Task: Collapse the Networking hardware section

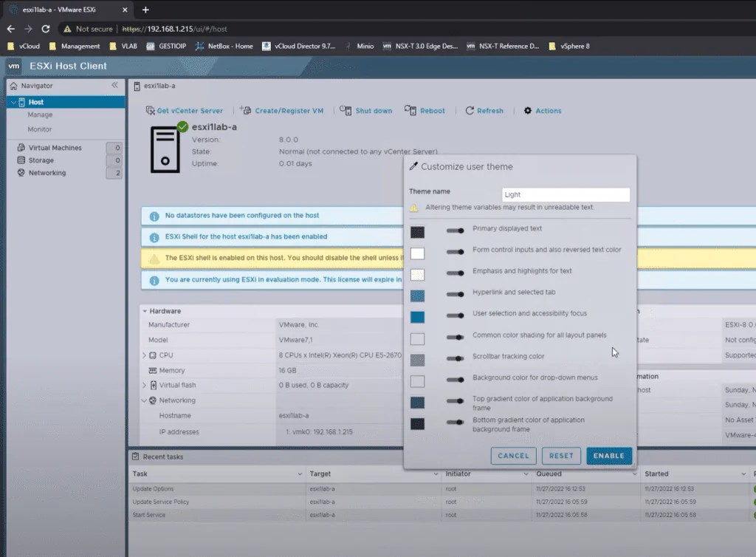Action: point(145,402)
